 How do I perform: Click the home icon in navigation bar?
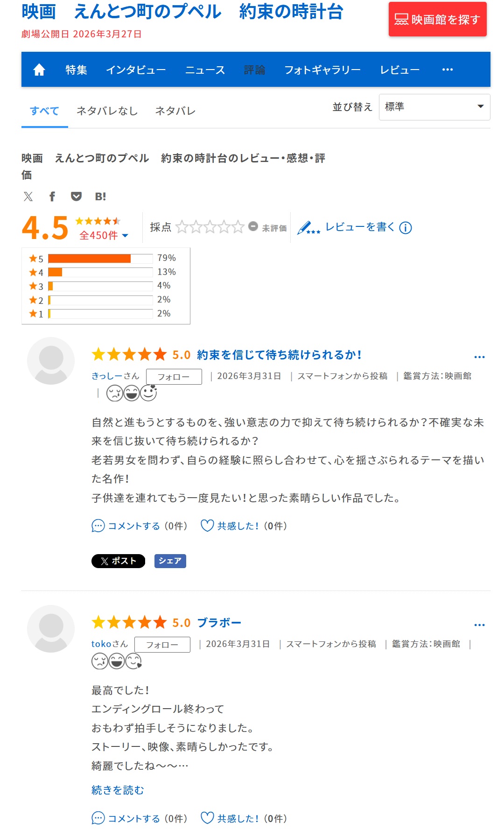tap(39, 70)
